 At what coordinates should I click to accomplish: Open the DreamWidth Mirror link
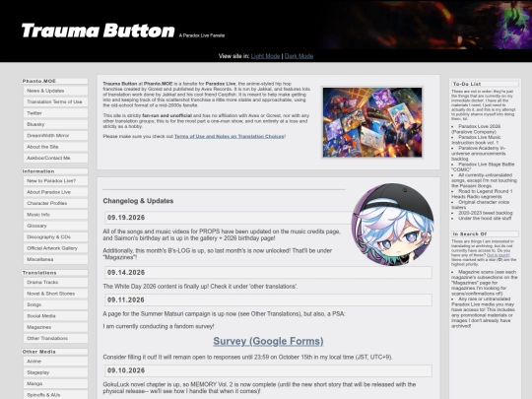[55, 135]
